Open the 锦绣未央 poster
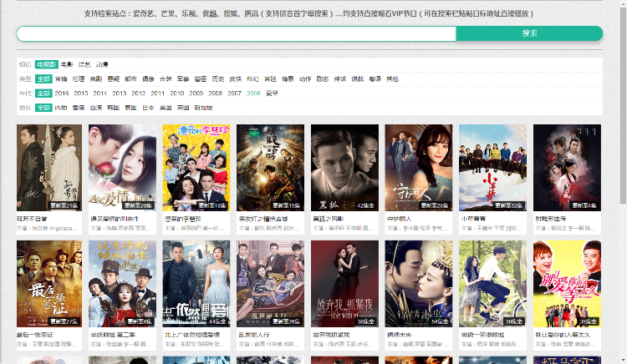 coord(419,284)
